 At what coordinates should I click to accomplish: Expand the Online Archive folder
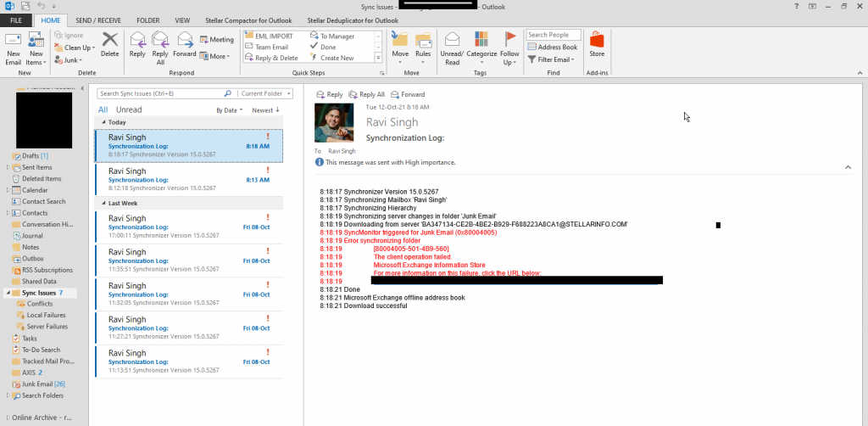click(8, 418)
